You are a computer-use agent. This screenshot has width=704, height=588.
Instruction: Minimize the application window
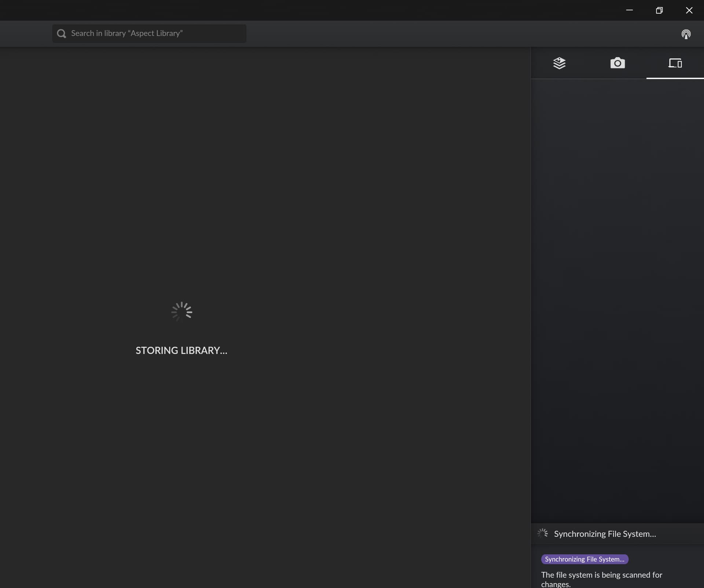point(629,10)
